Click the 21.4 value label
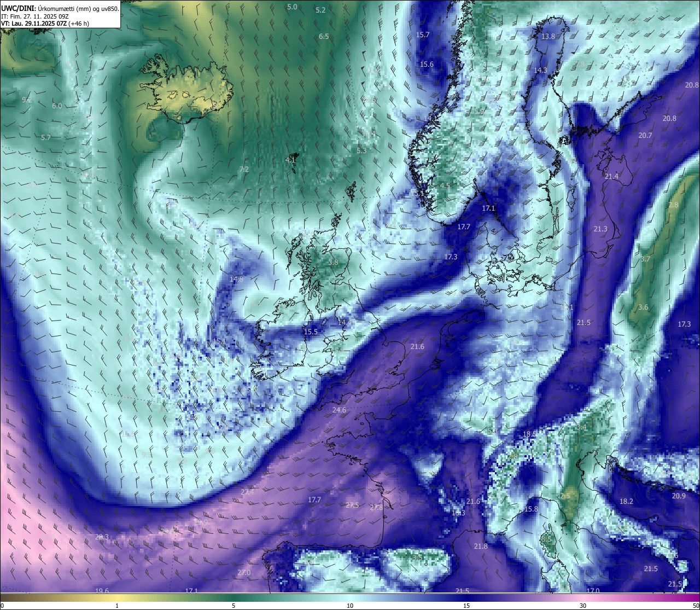This screenshot has width=700, height=610. tap(612, 176)
